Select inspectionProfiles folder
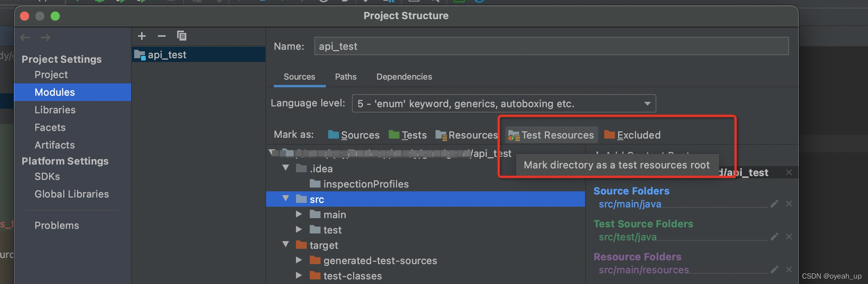The image size is (868, 284). tap(426, 184)
